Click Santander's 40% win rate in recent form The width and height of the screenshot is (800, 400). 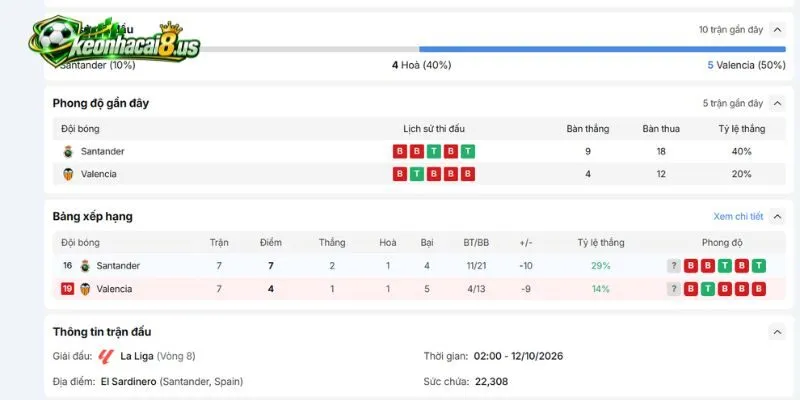[741, 152]
